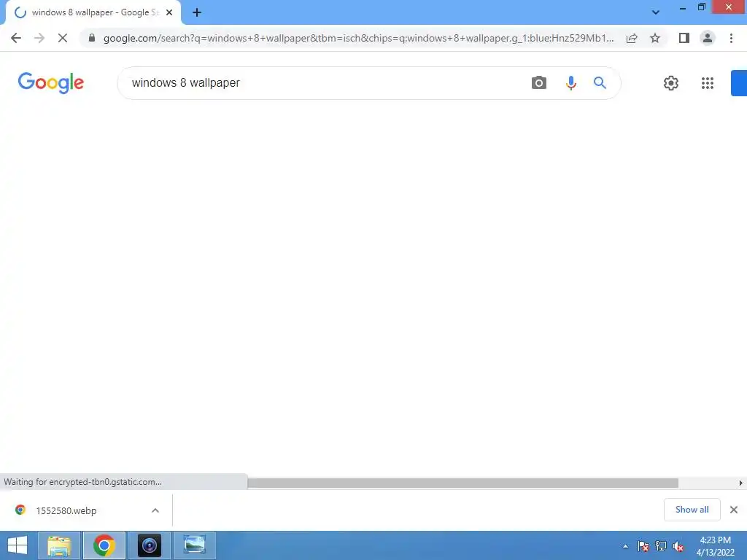Click the blue Sign in button edge
Image resolution: width=747 pixels, height=560 pixels.
click(739, 83)
